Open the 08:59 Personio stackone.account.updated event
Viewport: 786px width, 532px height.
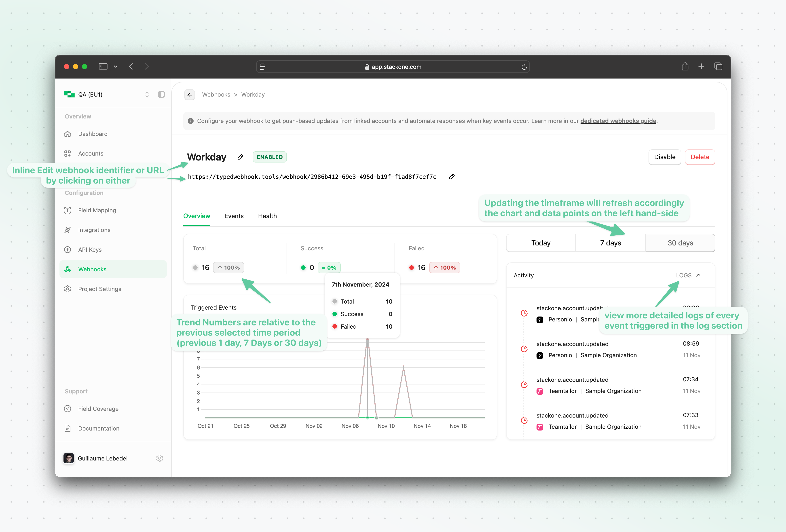(611, 349)
